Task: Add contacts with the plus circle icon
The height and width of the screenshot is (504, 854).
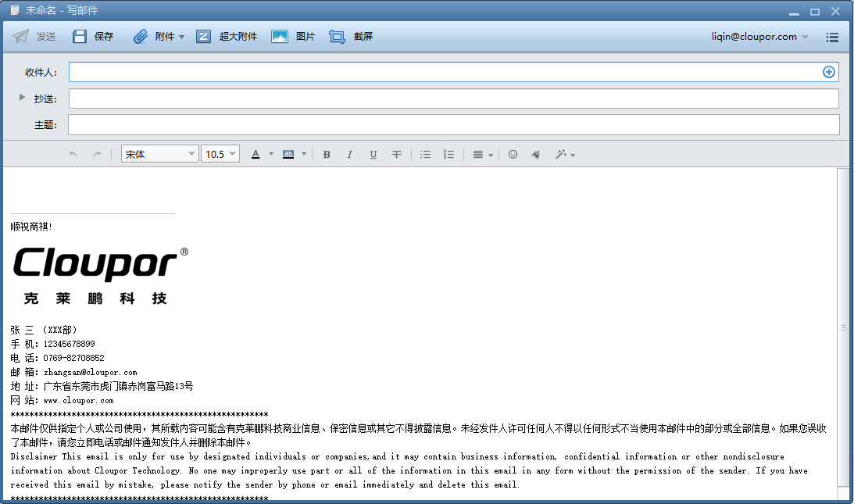Action: (828, 72)
